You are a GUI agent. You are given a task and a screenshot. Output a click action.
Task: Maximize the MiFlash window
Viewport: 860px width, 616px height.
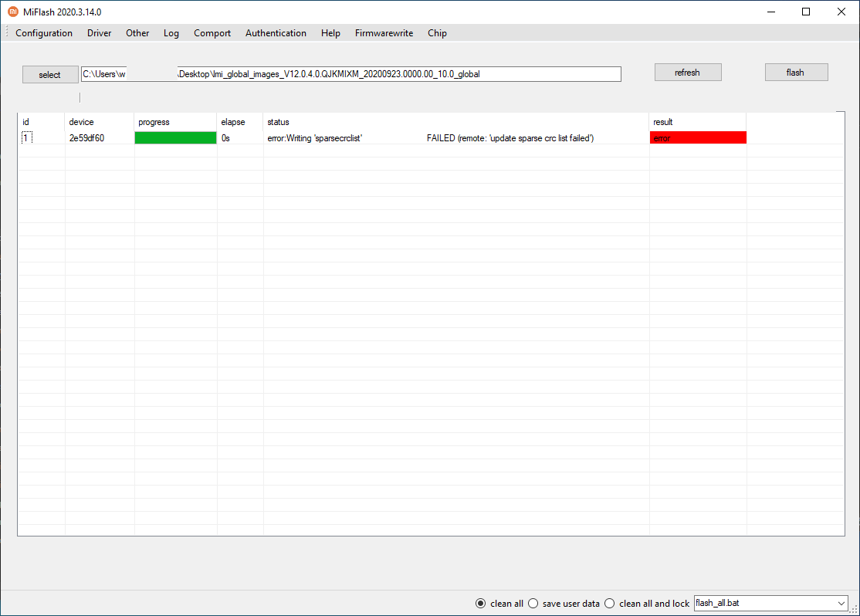pyautogui.click(x=806, y=12)
